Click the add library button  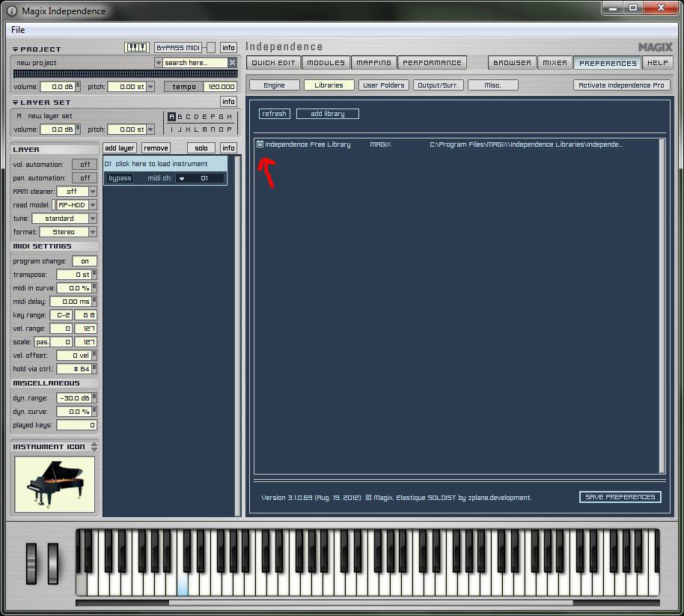[x=327, y=114]
